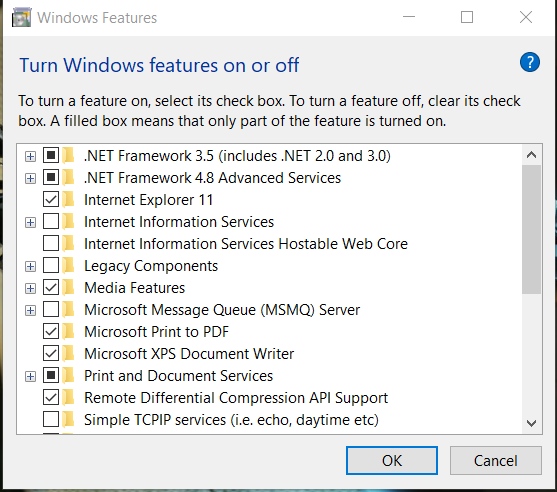Click folder icon beside Microsoft Message Queue (MSMQ) Server
Viewport: 557px width, 492px height.
pyautogui.click(x=68, y=309)
